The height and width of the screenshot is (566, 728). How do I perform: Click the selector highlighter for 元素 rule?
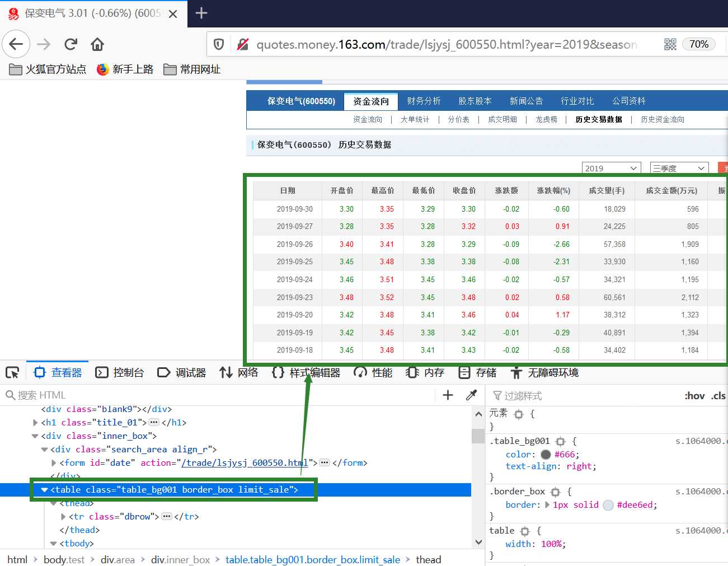[x=519, y=414]
